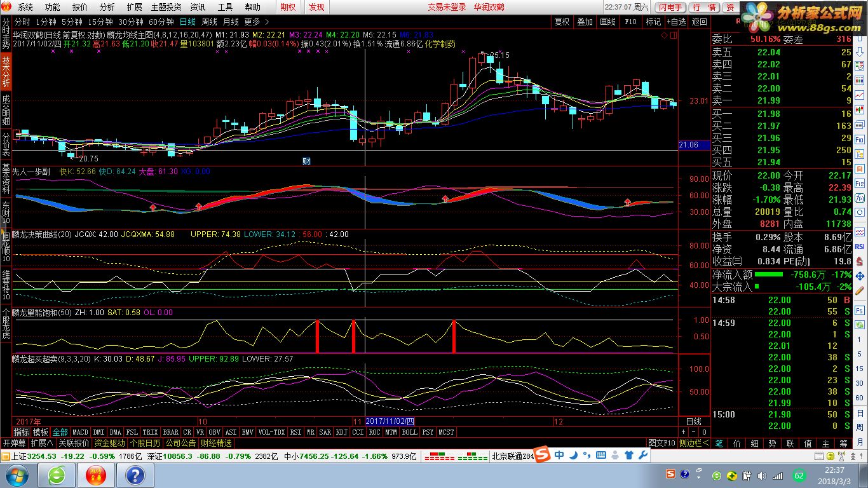The image size is (868, 488).
Task: Select the KDJ indicator tab
Action: 341,432
